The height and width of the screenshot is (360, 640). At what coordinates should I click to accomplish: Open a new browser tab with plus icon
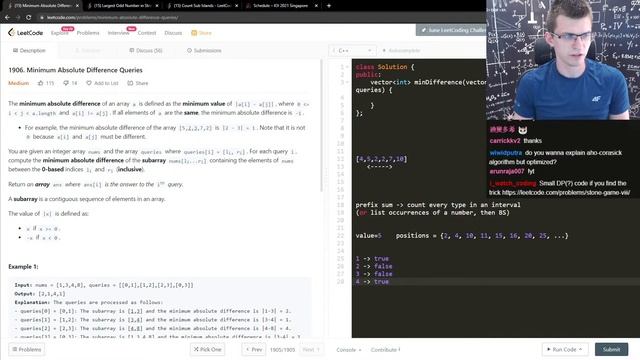coord(329,6)
